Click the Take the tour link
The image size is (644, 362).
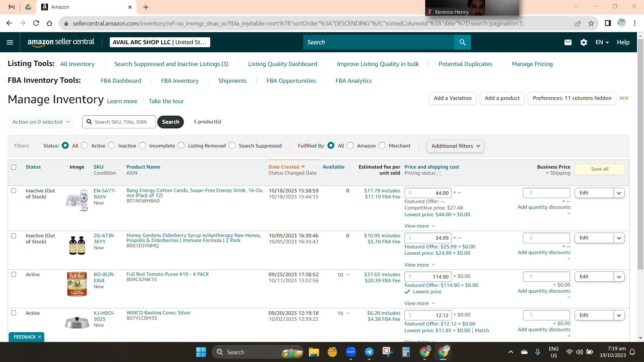166,101
